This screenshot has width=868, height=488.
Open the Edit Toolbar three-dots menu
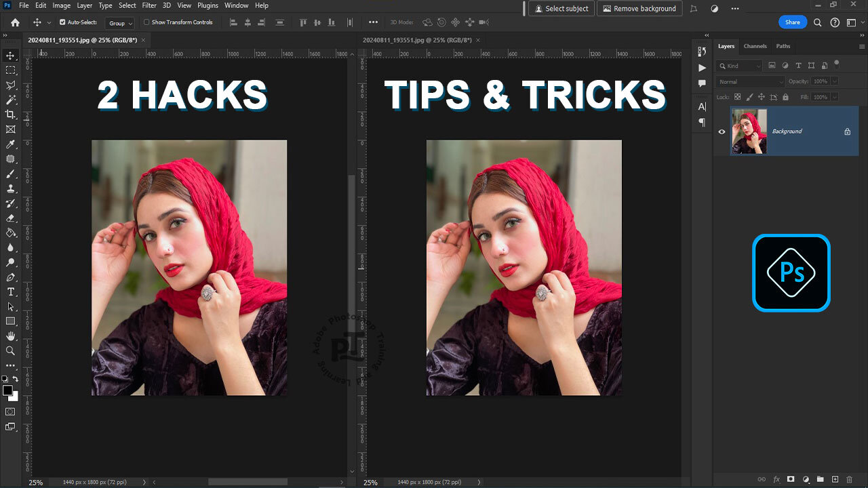[x=10, y=366]
